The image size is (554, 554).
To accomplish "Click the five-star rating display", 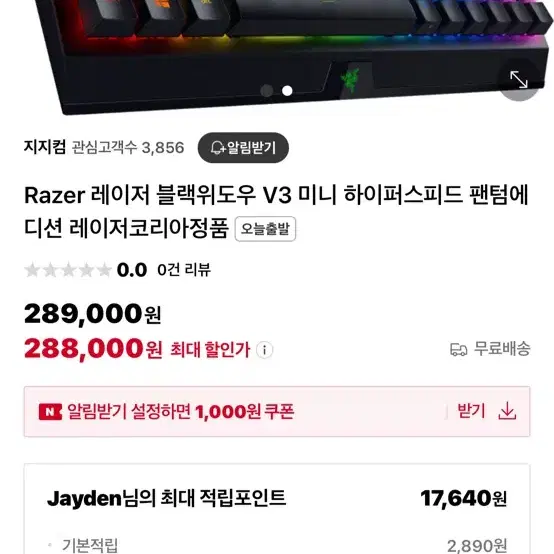I will coord(68,270).
